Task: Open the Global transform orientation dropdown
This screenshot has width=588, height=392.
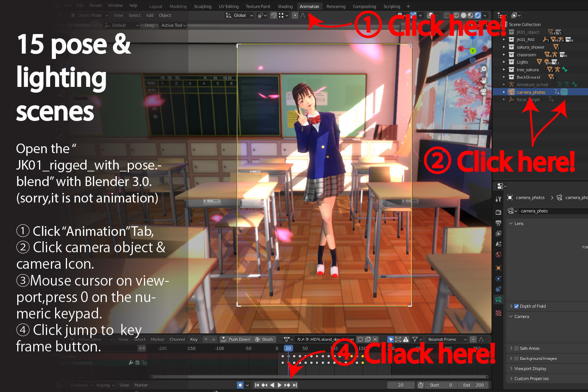Action: [x=239, y=15]
